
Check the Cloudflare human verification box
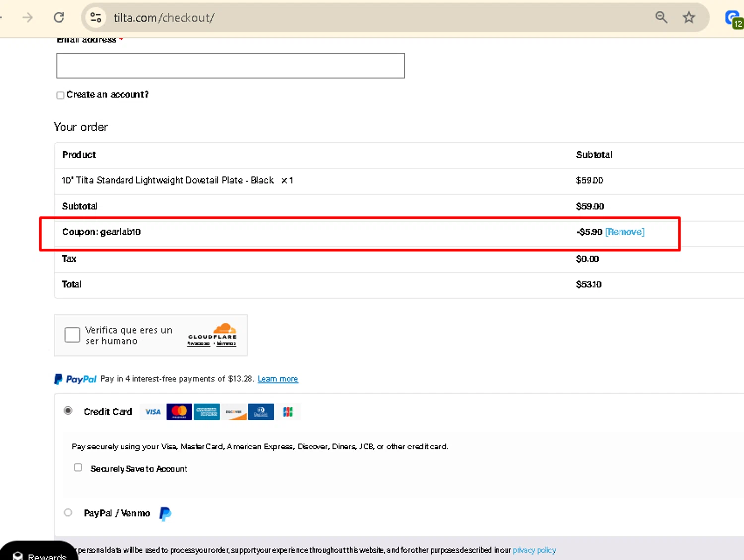pos(72,335)
